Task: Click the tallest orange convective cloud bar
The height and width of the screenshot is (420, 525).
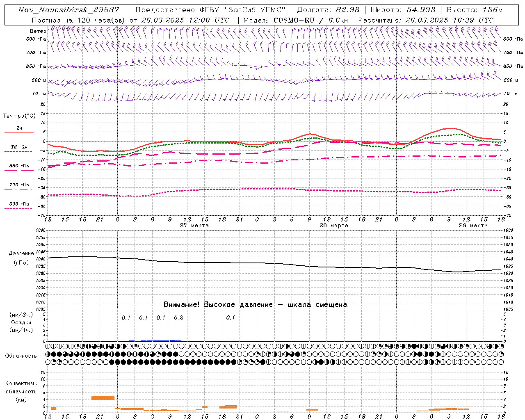Action: point(103,397)
